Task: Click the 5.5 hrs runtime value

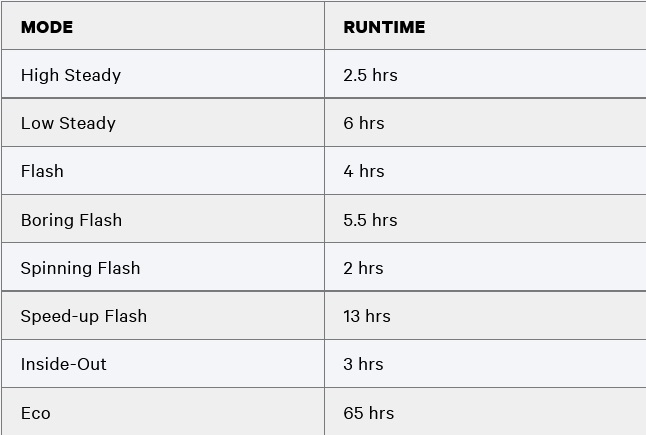Action: click(370, 220)
